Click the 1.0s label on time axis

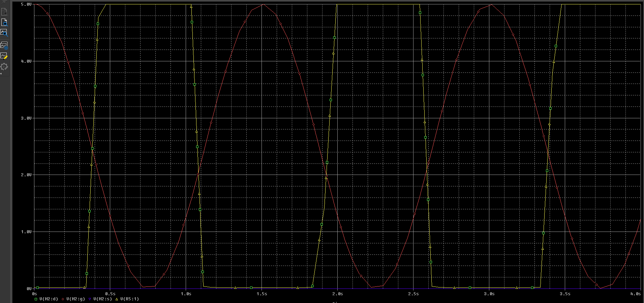[186, 294]
